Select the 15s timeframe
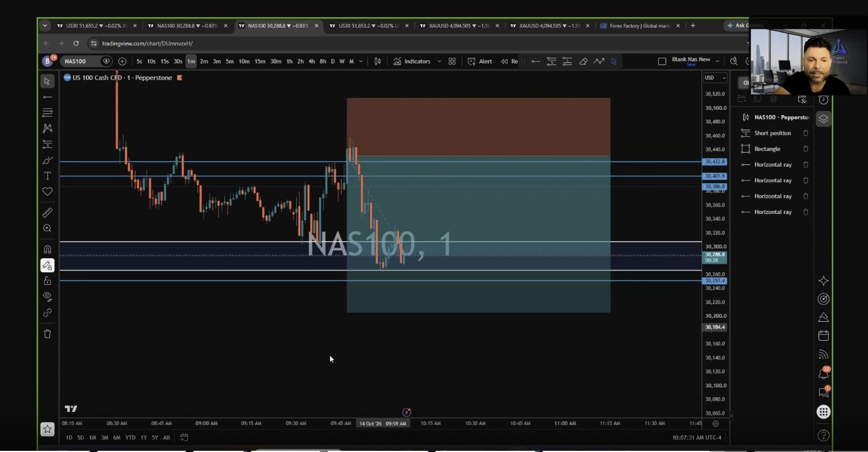Viewport: 868px width, 452px height. tap(164, 61)
